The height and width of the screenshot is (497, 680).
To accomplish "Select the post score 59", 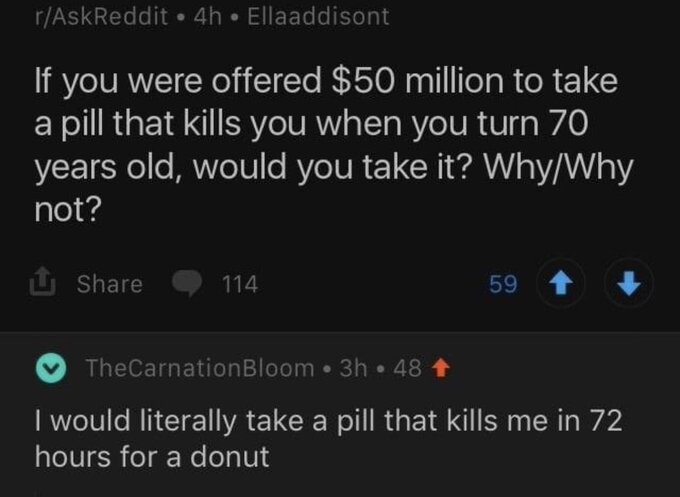I will (x=503, y=284).
